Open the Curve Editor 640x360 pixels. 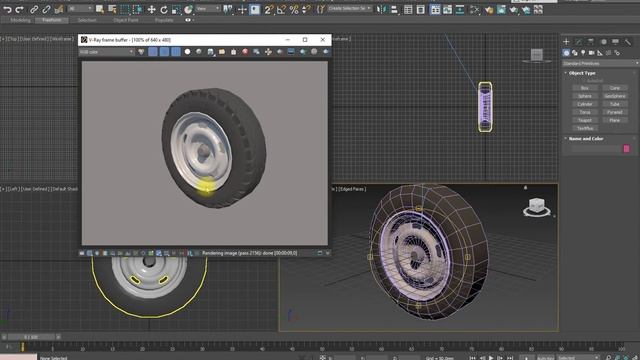tap(448, 9)
